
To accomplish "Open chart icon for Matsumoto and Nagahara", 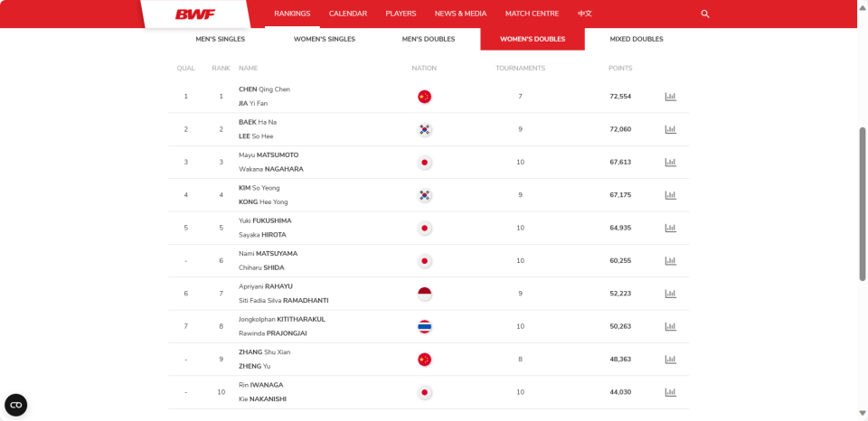I will pos(670,162).
